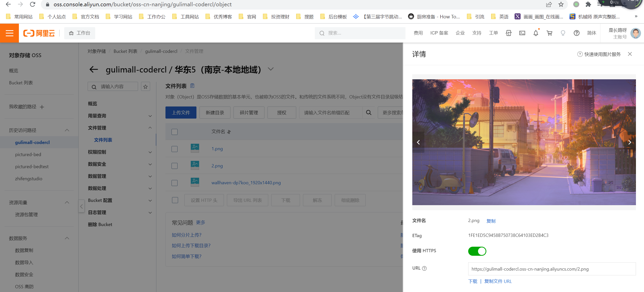Copy file name with 复制 link

[491, 221]
